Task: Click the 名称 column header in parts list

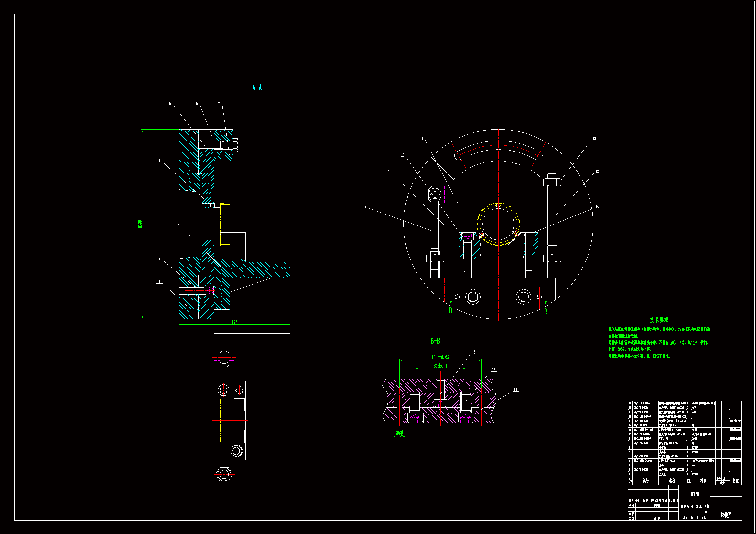Action: [x=672, y=481]
